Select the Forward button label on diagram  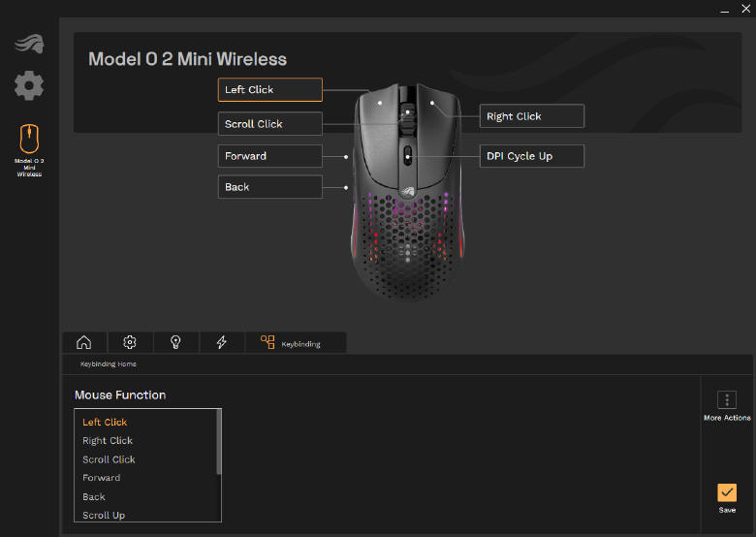click(x=270, y=156)
